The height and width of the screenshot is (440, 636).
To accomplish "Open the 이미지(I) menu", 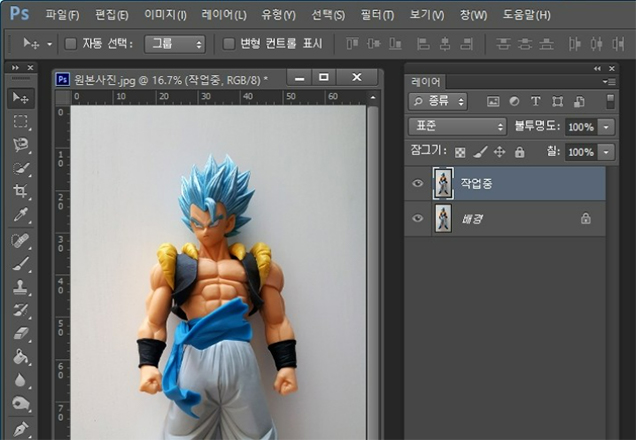I will click(x=165, y=15).
